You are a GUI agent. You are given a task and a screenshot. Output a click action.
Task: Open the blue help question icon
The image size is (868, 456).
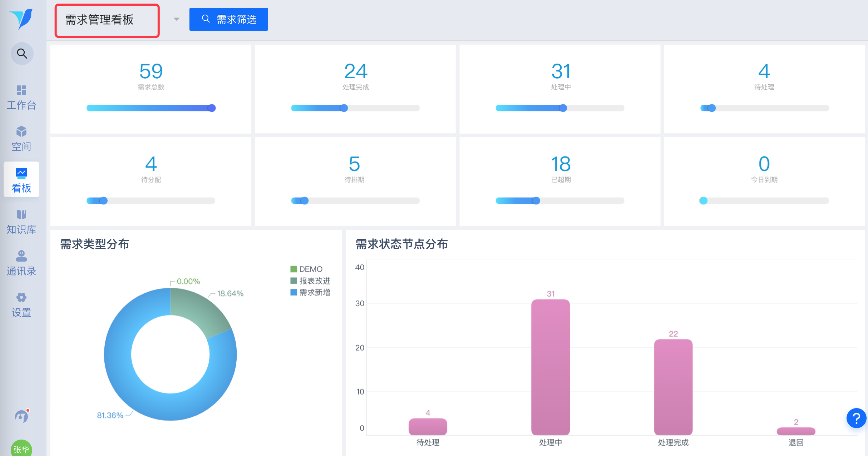(x=856, y=418)
